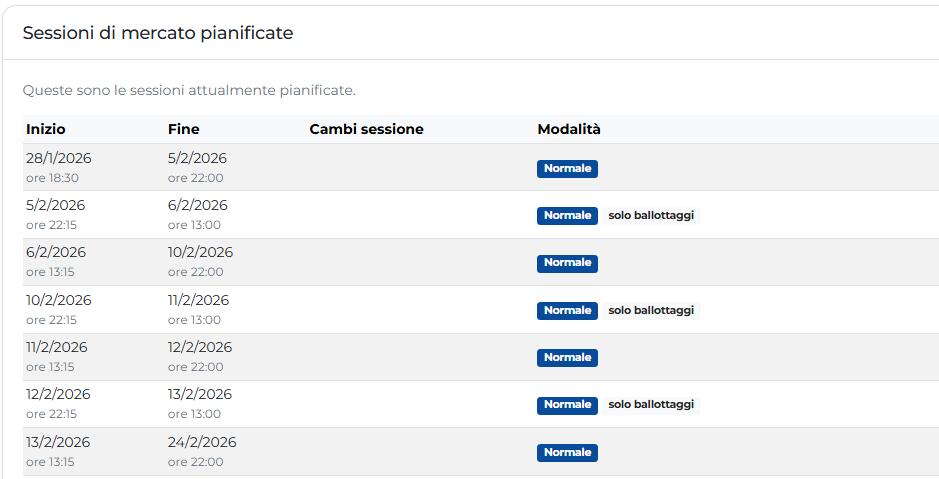Click the end date 10/2/2026 in Fine column
The height and width of the screenshot is (479, 939).
(200, 252)
